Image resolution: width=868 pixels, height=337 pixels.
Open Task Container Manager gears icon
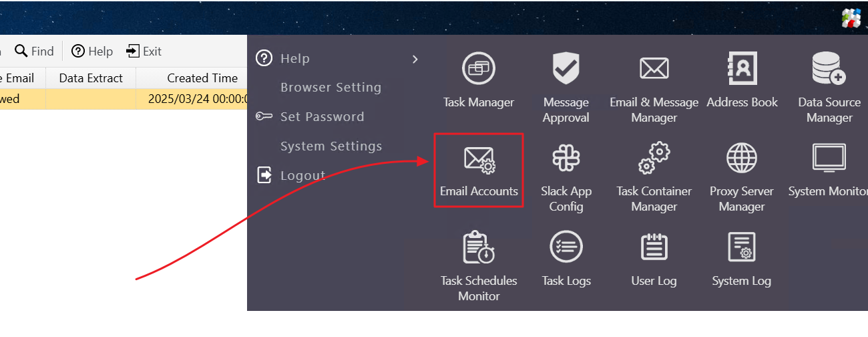[654, 158]
